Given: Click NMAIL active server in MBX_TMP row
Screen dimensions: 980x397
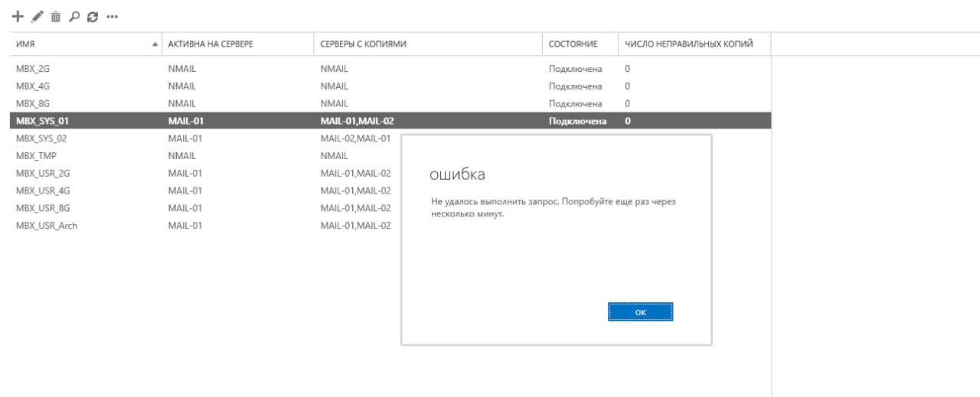Looking at the screenshot, I should (x=182, y=155).
